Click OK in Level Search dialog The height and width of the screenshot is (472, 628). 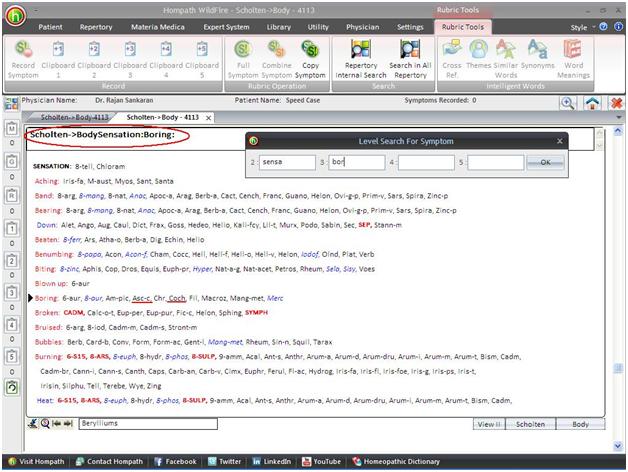point(545,162)
